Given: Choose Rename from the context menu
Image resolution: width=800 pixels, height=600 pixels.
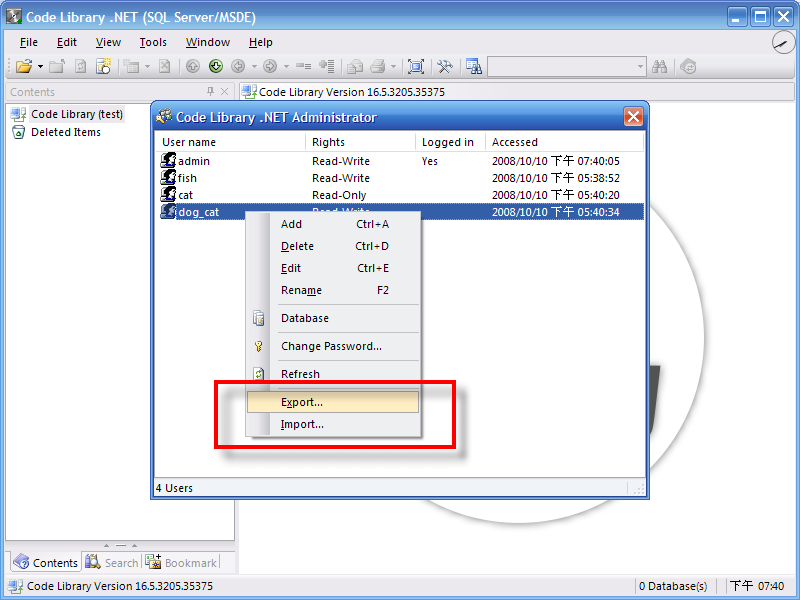Looking at the screenshot, I should click(x=333, y=290).
